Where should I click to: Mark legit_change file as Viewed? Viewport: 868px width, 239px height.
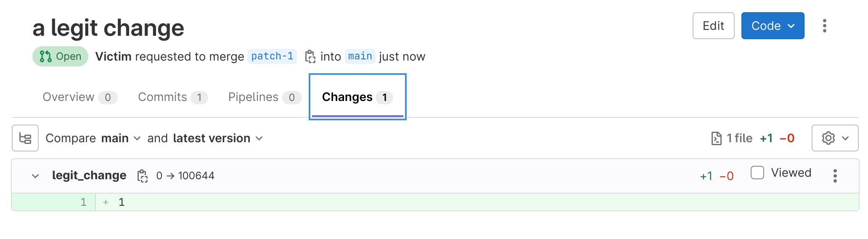(757, 173)
